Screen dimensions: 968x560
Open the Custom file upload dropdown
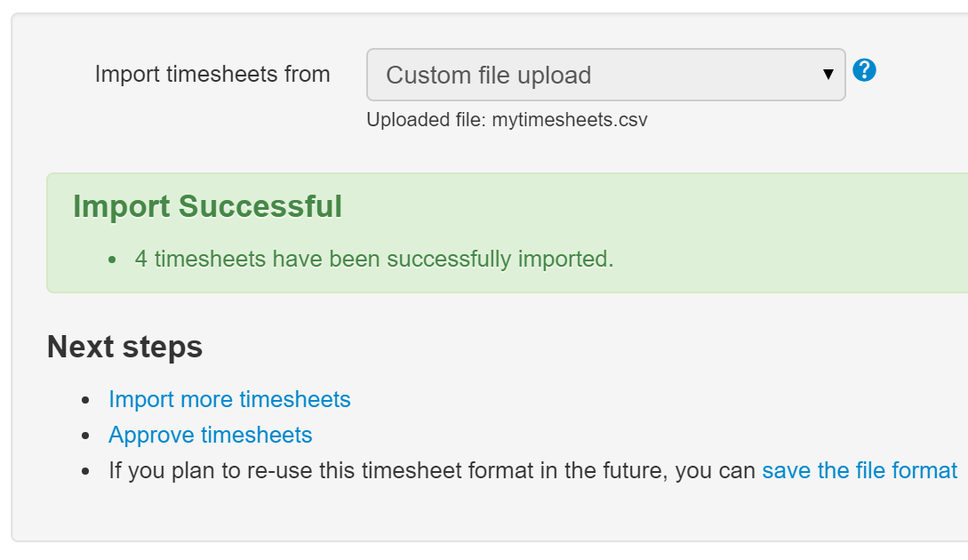[x=605, y=75]
